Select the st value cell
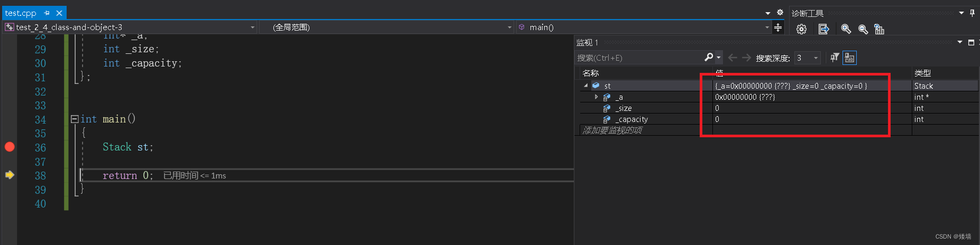The height and width of the screenshot is (245, 980). coord(812,86)
